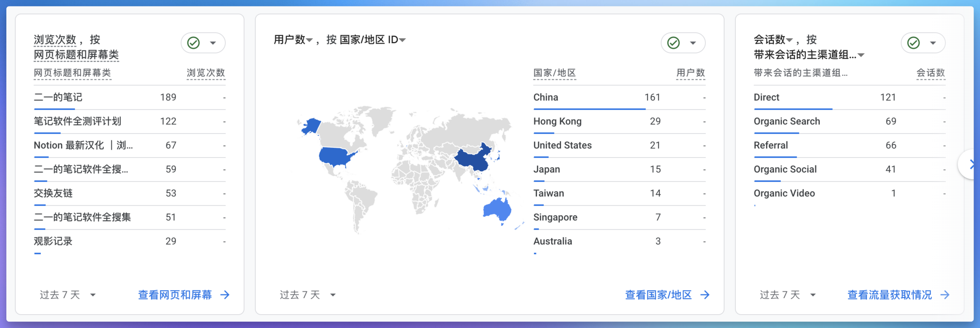This screenshot has width=980, height=328.
Task: Select the Australia row
Action: (619, 241)
